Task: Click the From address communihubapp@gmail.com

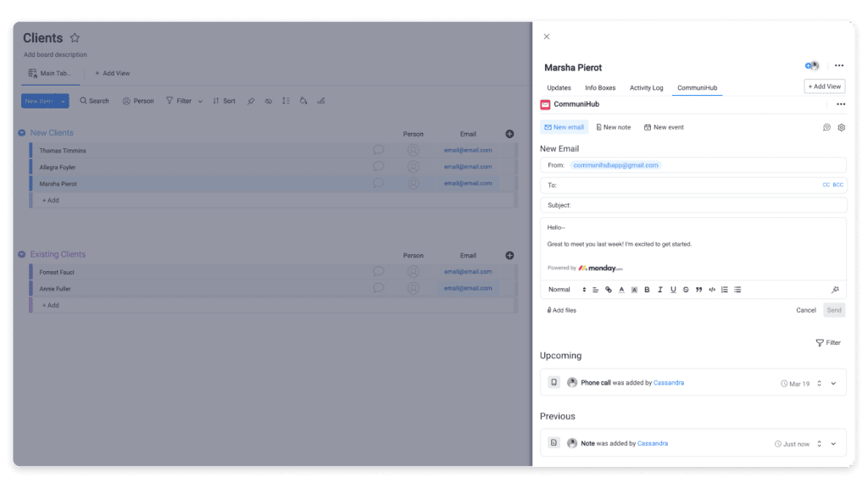Action: (615, 165)
